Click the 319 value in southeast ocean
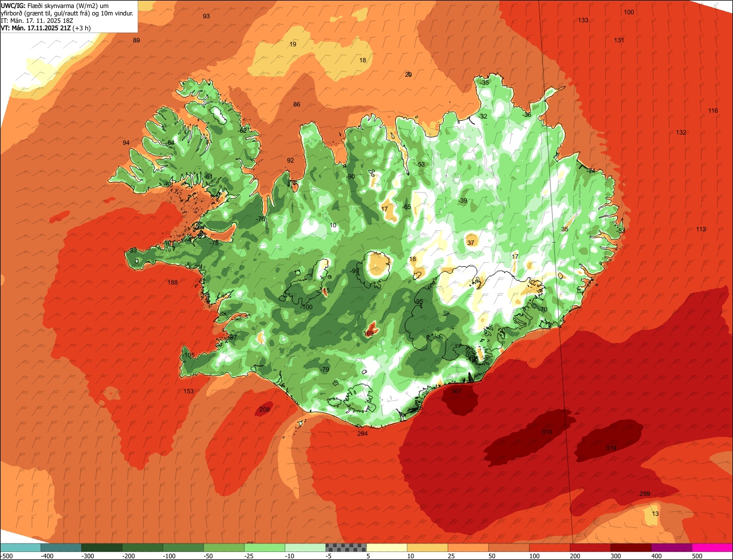 tap(611, 448)
